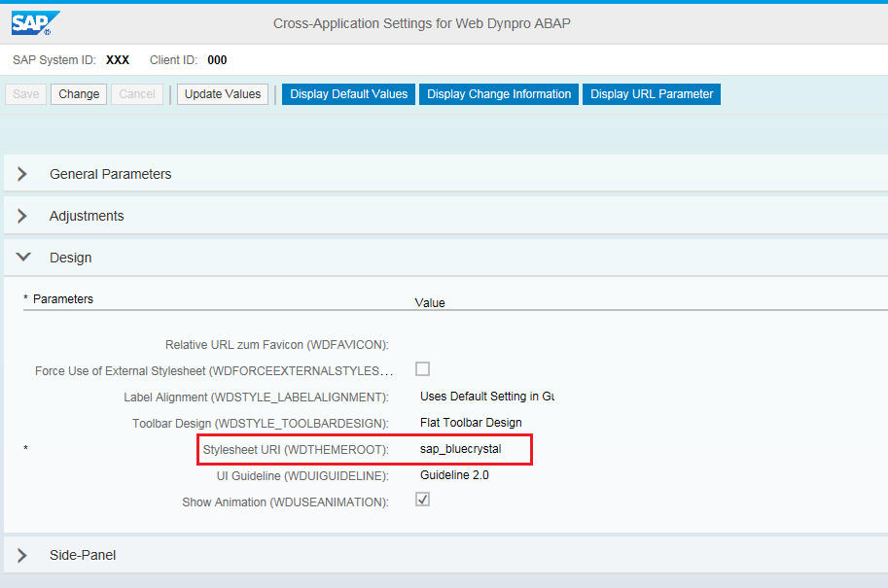Collapse the Design section chevron
Viewport: 888px width, 588px height.
tap(23, 257)
